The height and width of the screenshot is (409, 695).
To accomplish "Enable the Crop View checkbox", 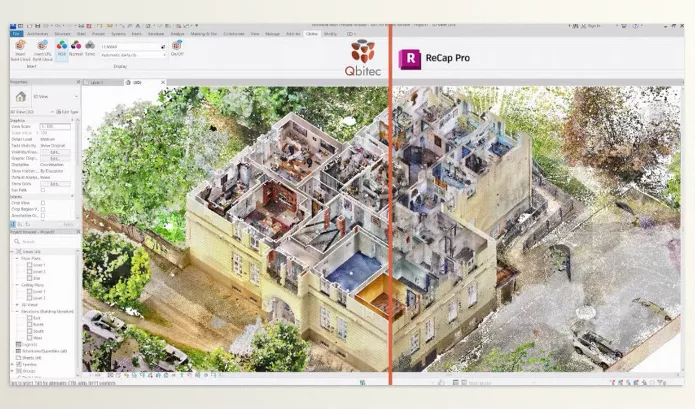I will click(43, 203).
